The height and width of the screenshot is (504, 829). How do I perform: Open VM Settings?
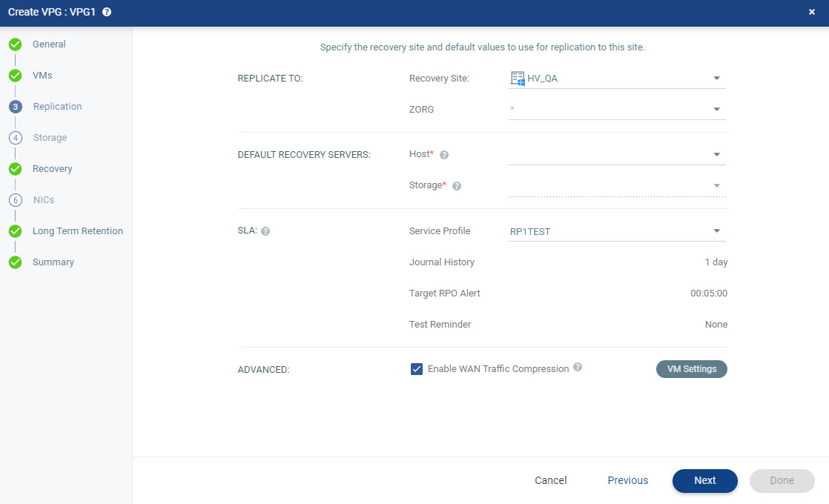pos(692,369)
